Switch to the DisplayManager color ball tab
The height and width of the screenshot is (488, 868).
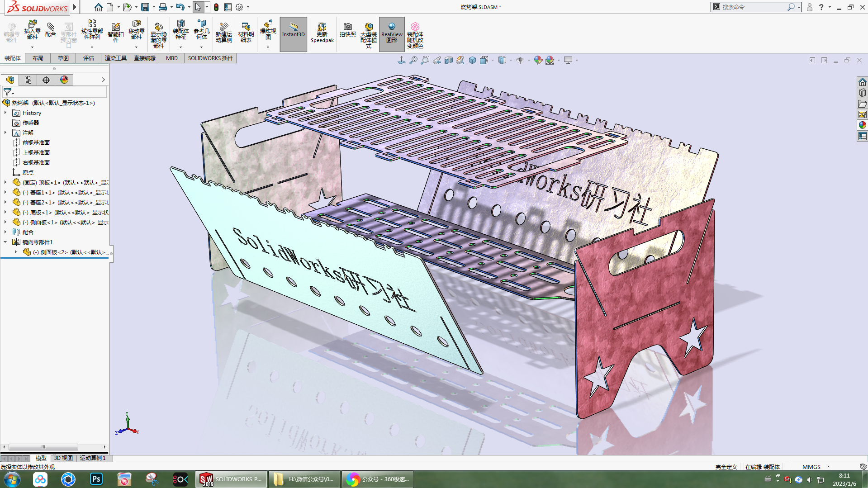(64, 80)
